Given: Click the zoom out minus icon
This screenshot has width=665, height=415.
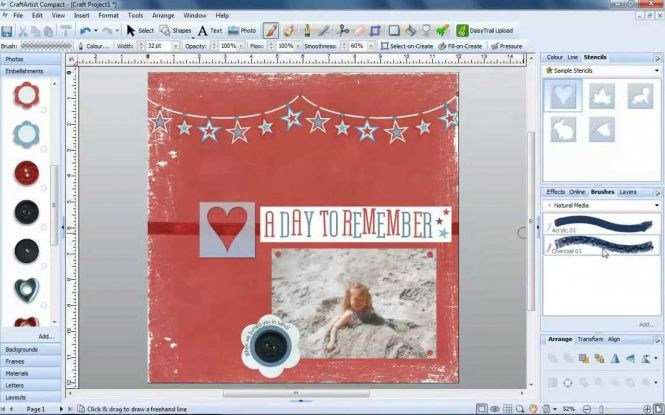Looking at the screenshot, I should [x=587, y=409].
